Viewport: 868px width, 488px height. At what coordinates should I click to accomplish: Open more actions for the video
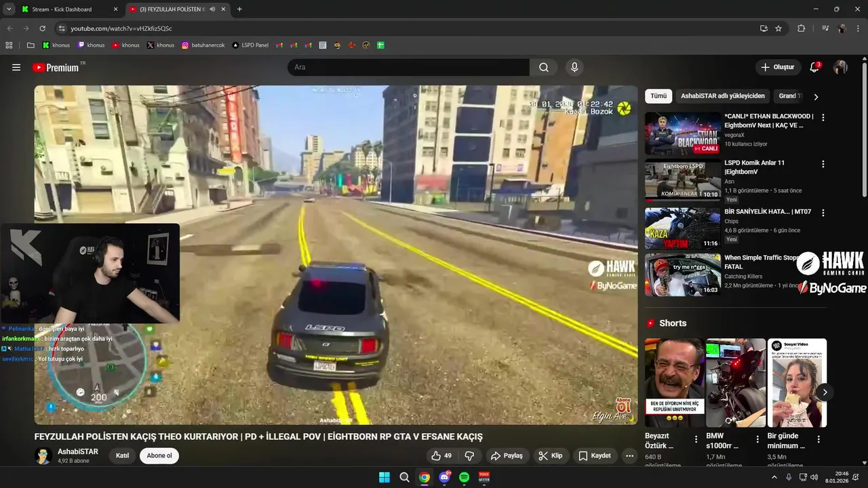click(629, 455)
